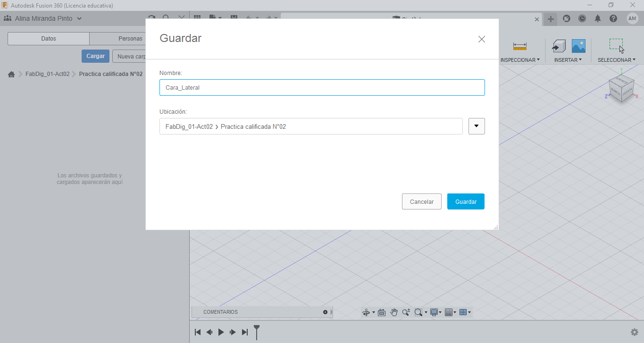Open the notifications bell
644x343 pixels.
click(x=598, y=18)
